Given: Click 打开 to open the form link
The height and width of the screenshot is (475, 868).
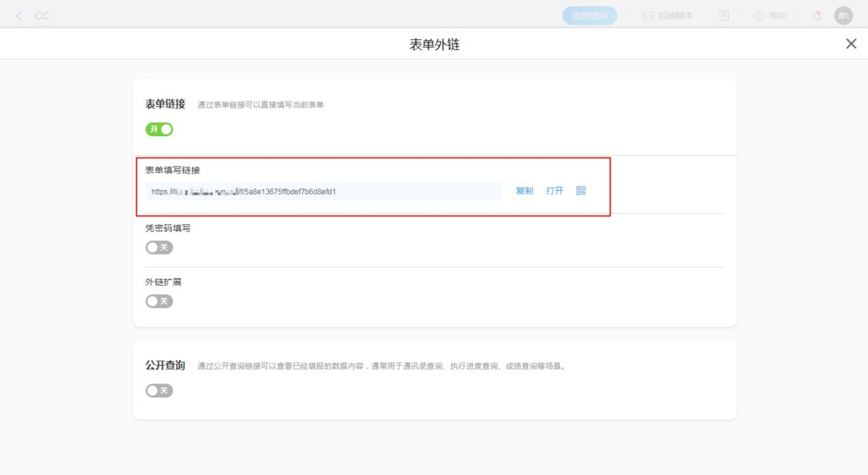Looking at the screenshot, I should [x=554, y=191].
